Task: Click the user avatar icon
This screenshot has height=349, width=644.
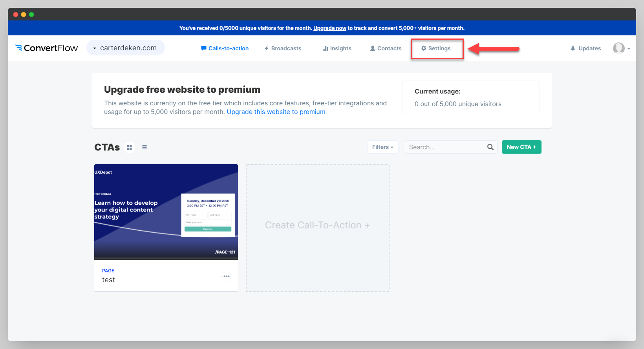Action: click(x=618, y=48)
